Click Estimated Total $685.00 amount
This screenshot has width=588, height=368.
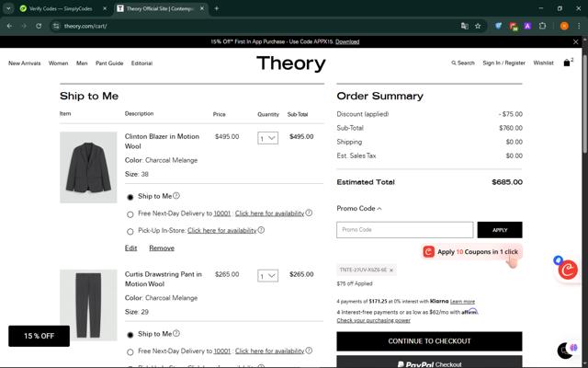coord(507,182)
